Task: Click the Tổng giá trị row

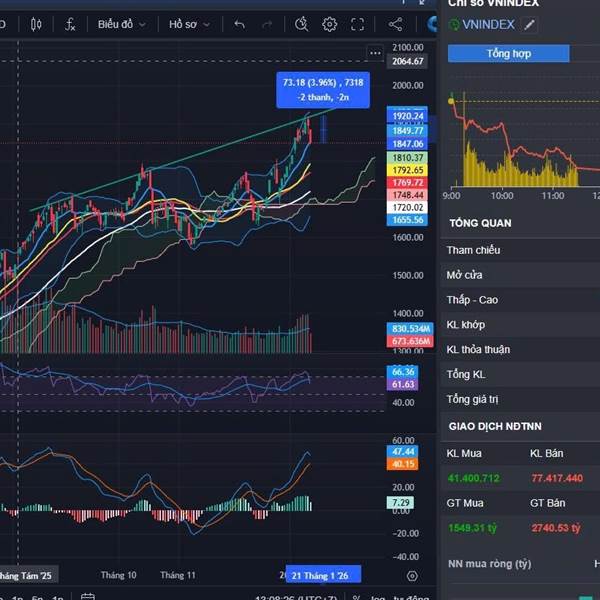Action: pos(520,399)
